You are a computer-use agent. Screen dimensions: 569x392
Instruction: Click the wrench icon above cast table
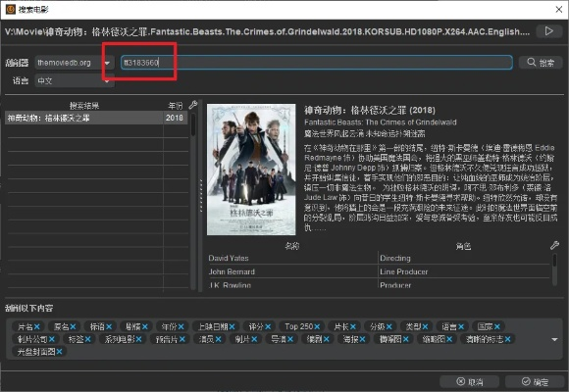point(554,246)
